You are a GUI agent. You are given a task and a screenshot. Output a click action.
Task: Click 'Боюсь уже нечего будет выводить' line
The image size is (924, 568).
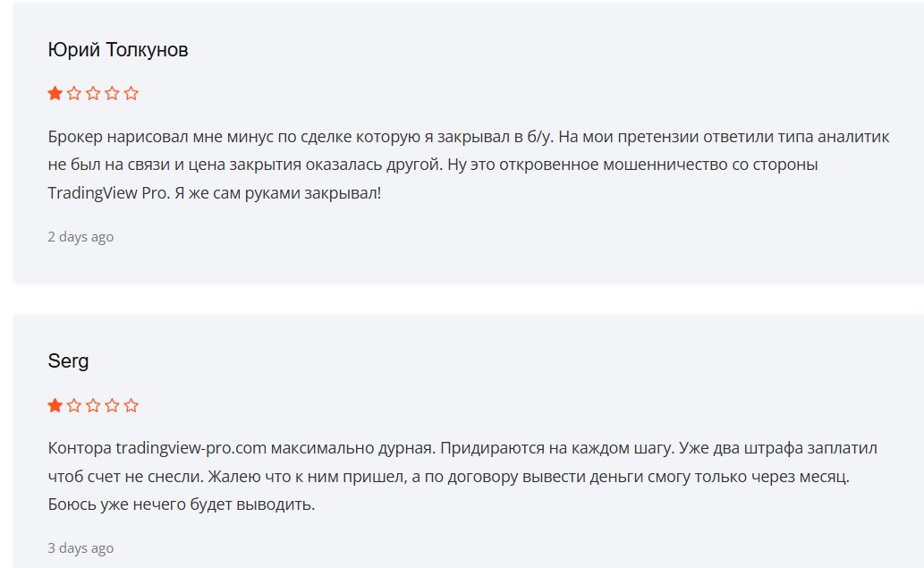pyautogui.click(x=181, y=504)
